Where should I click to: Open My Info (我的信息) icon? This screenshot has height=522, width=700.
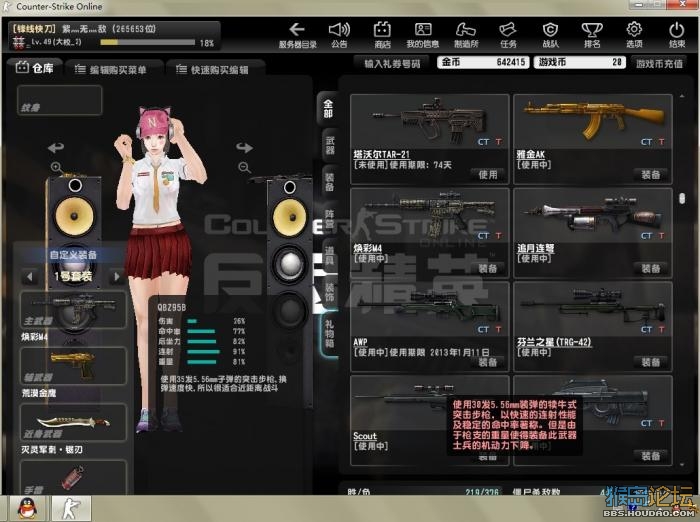pos(423,35)
